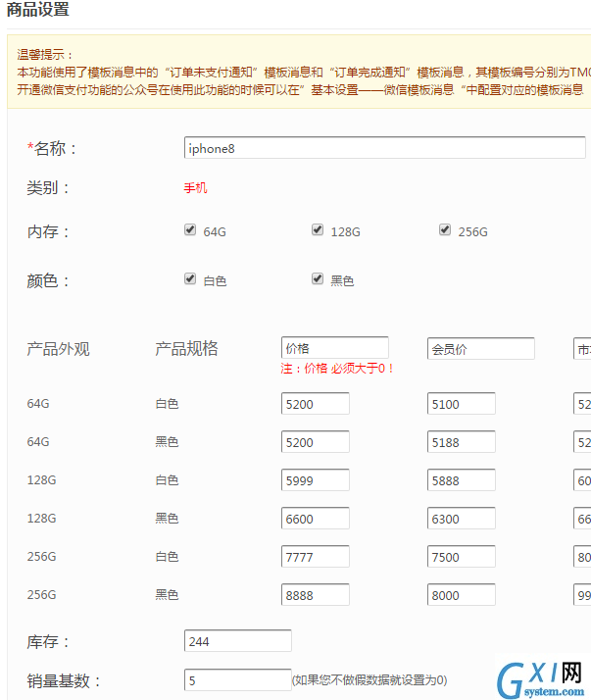The width and height of the screenshot is (591, 700).
Task: Toggle the 白色 color checkbox
Action: click(190, 279)
